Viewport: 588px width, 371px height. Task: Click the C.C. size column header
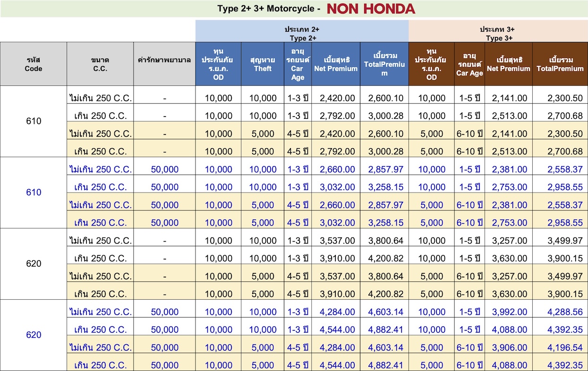pyautogui.click(x=100, y=64)
